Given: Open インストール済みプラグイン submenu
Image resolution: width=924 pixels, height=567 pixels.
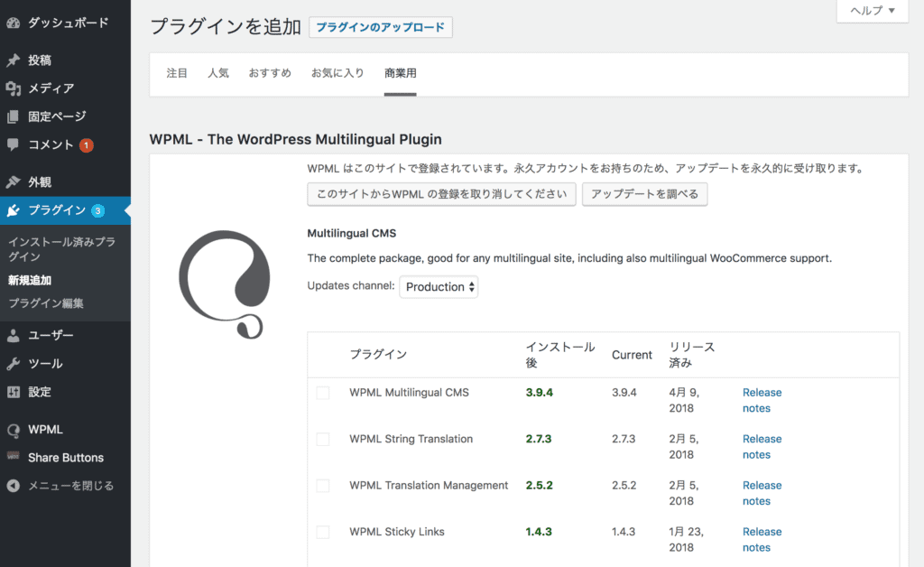Looking at the screenshot, I should 61,249.
